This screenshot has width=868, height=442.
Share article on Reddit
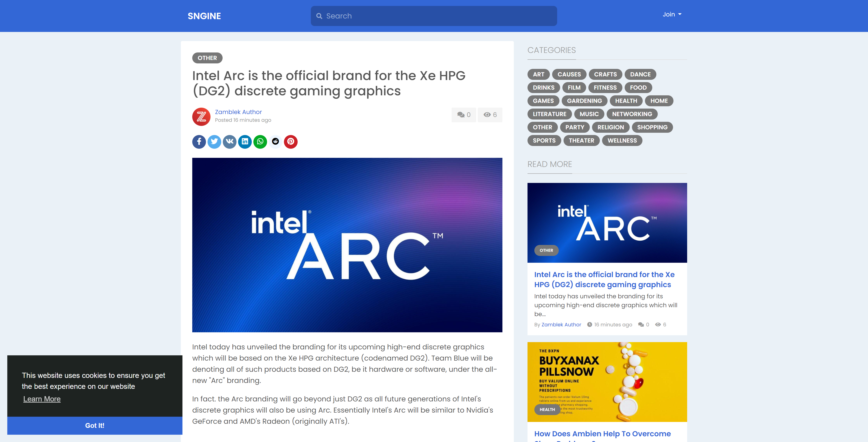coord(276,141)
